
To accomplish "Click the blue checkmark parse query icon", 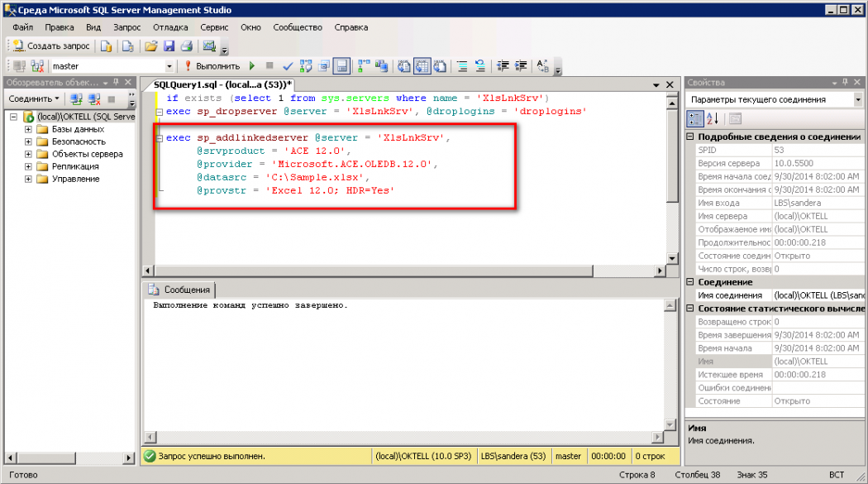I will [288, 66].
